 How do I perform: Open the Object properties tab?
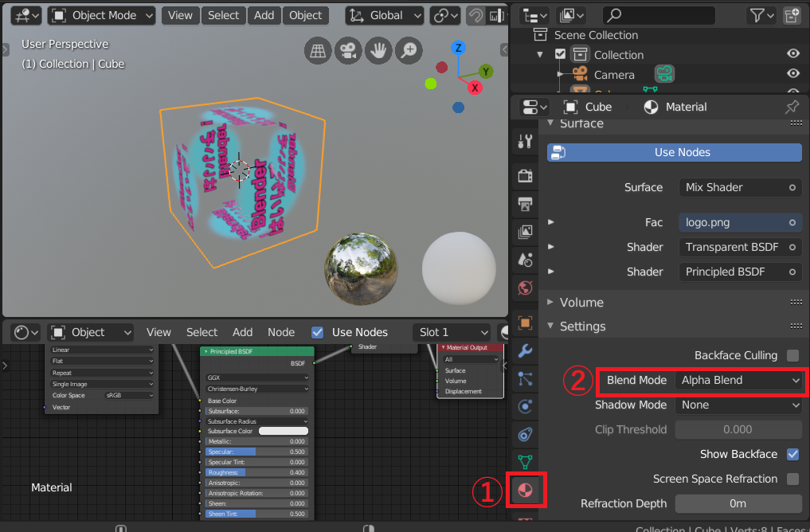525,323
